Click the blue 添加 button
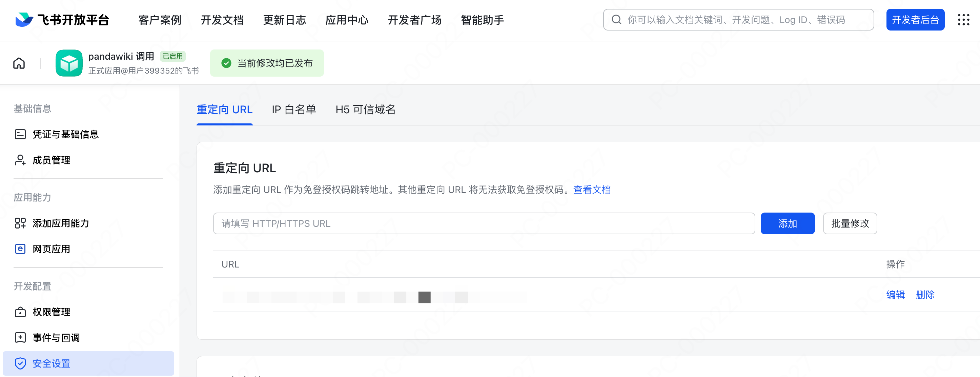 point(788,223)
